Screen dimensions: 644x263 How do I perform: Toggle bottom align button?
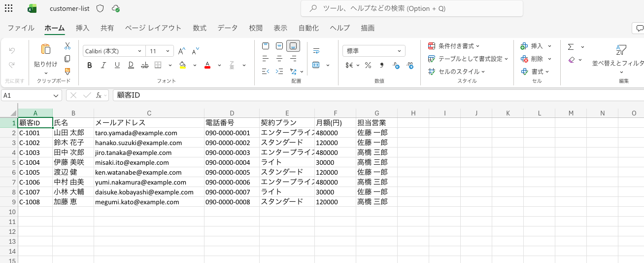click(293, 46)
